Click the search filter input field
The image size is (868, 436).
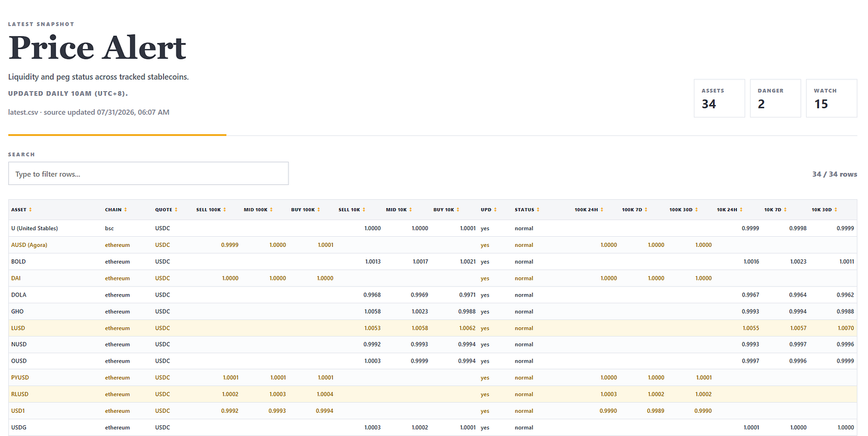click(148, 174)
